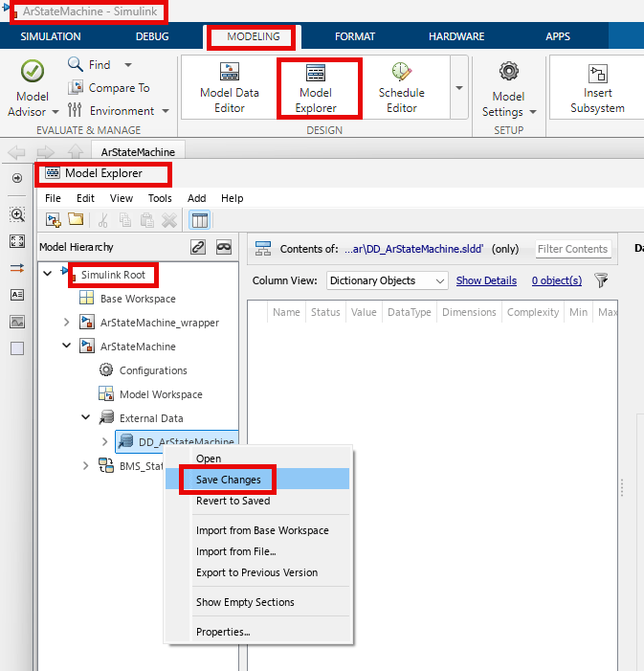Click the Filter Contents search field
Viewport: 644px width, 671px height.
click(572, 249)
